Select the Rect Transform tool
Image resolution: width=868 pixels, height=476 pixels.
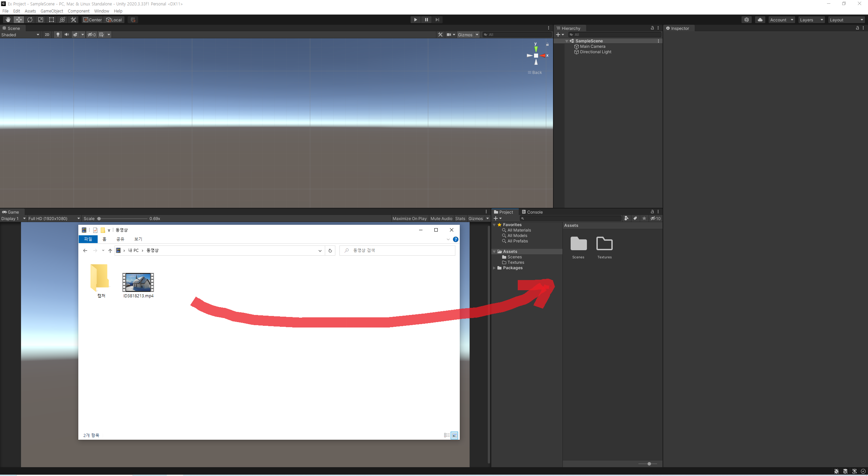[x=52, y=20]
